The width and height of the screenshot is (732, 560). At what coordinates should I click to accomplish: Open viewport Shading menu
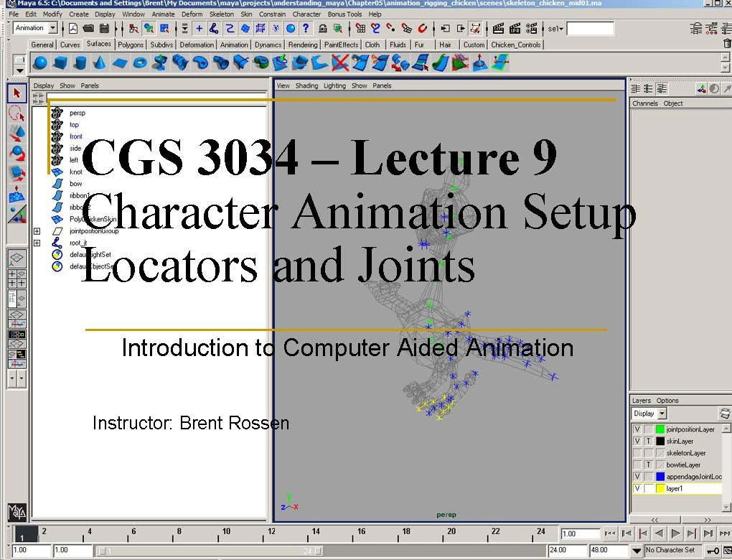click(x=306, y=86)
